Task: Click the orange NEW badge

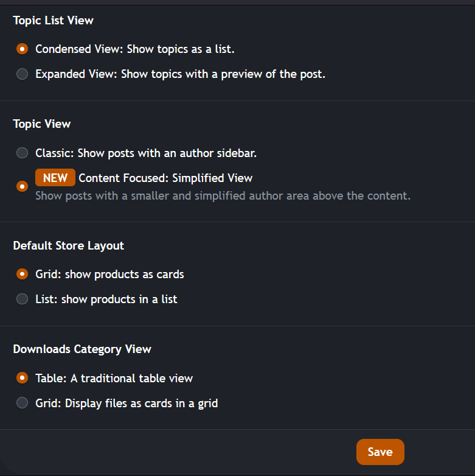Action: [x=55, y=178]
